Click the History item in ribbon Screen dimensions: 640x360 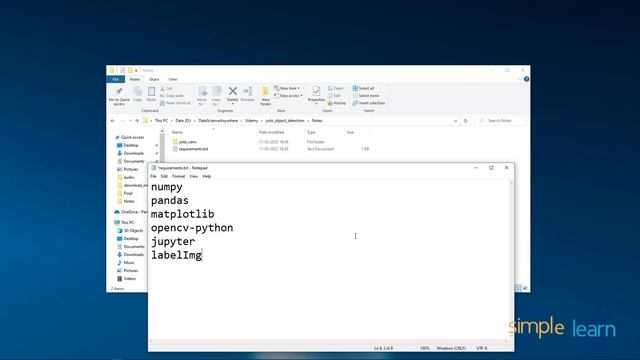click(x=337, y=103)
